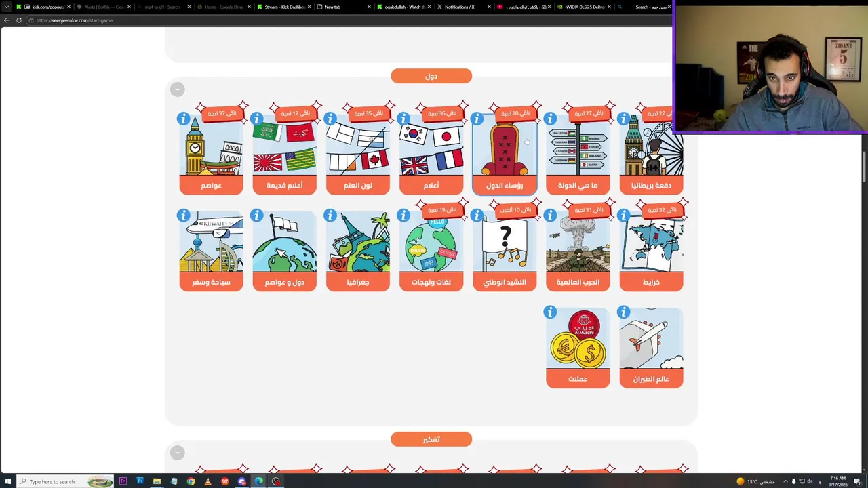This screenshot has height=488, width=868.
Task: Pick the سياحة وسفر category card
Action: (211, 251)
